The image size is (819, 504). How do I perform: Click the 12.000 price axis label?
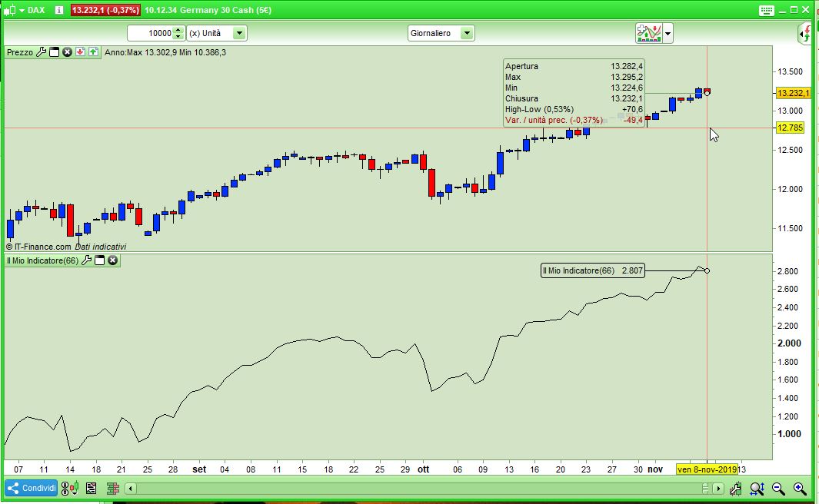790,189
